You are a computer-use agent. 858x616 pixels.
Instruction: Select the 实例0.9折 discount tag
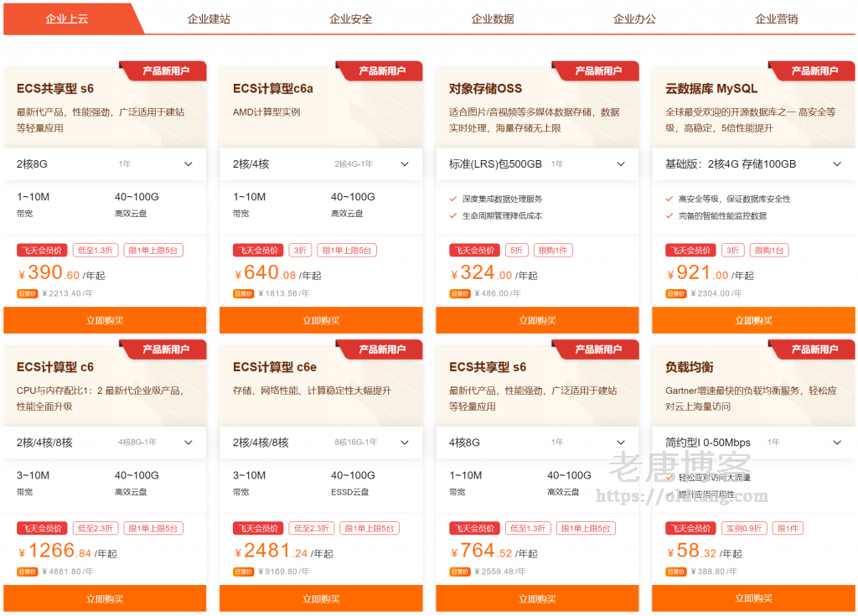point(744,528)
